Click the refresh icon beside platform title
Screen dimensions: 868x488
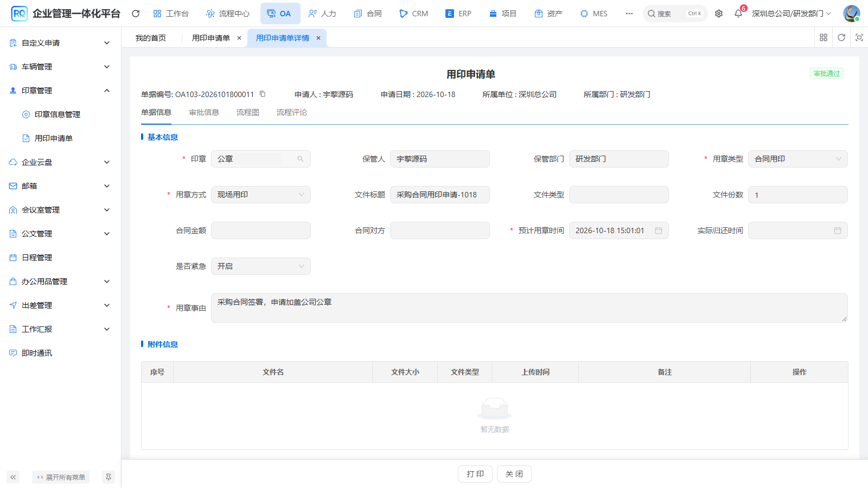tap(136, 14)
